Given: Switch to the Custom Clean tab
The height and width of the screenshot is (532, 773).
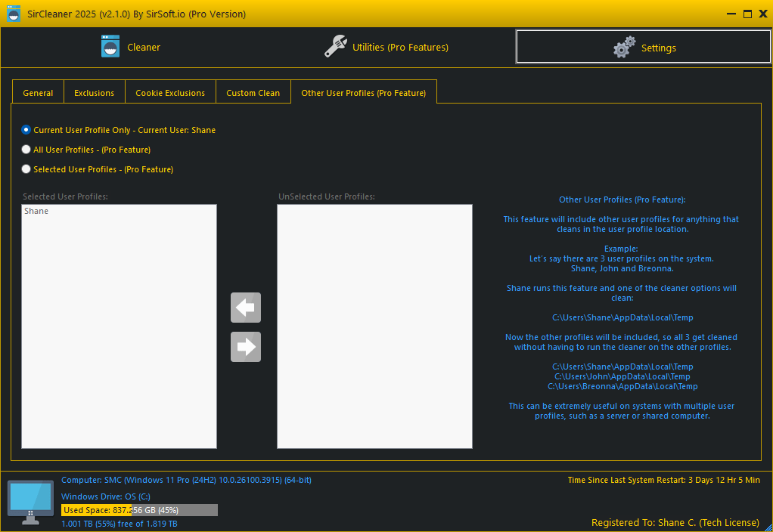Looking at the screenshot, I should pyautogui.click(x=253, y=93).
